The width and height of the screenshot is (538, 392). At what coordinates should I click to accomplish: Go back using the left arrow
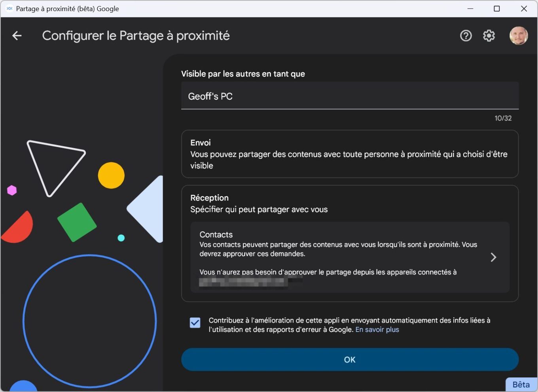click(x=17, y=36)
